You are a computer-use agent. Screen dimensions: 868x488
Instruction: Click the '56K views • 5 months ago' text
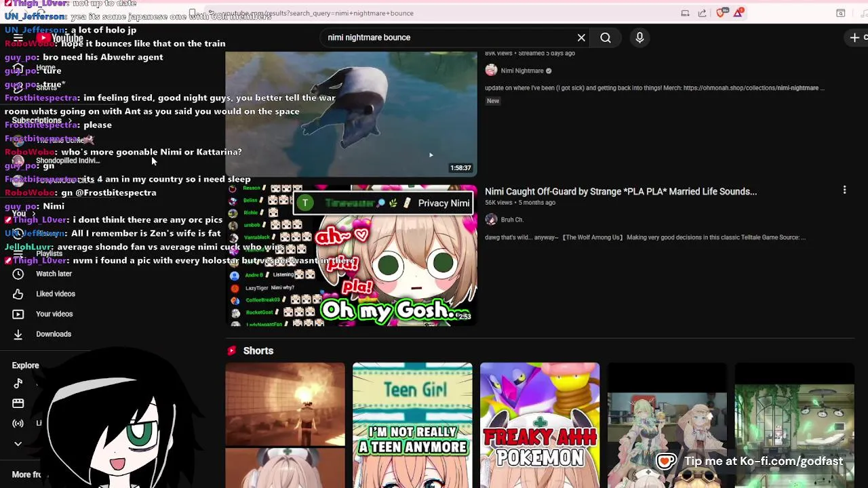520,203
